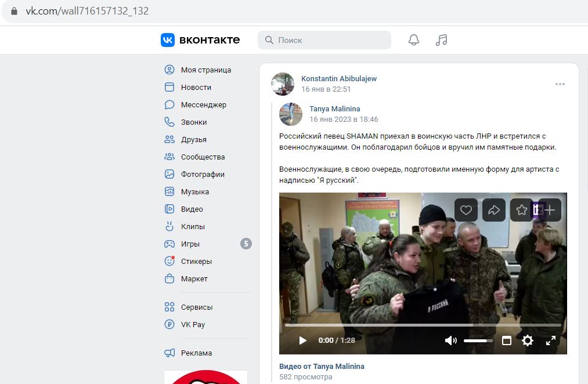
Task: Mute the video with the speaker icon
Action: [451, 340]
